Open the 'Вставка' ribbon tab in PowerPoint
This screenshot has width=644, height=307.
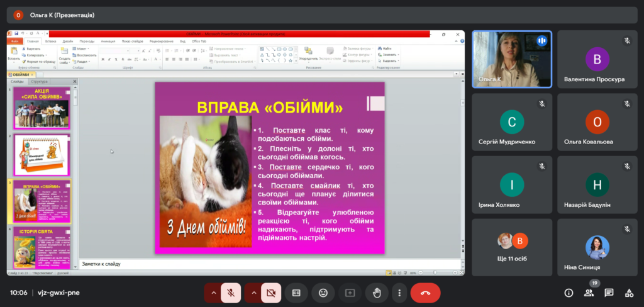click(x=50, y=41)
